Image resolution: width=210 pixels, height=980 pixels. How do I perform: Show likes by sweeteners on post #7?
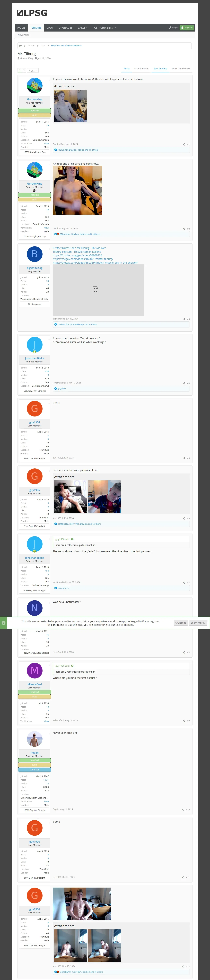[x=63, y=588]
